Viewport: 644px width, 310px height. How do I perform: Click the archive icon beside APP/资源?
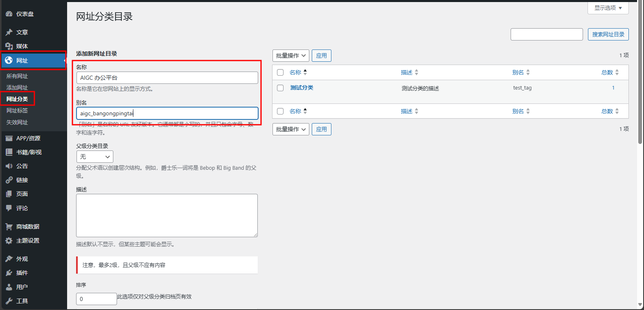[x=9, y=138]
